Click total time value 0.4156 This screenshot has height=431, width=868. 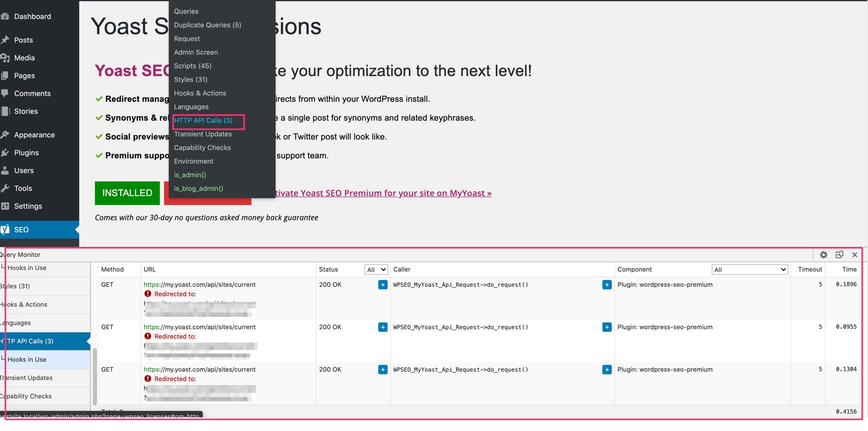click(846, 412)
